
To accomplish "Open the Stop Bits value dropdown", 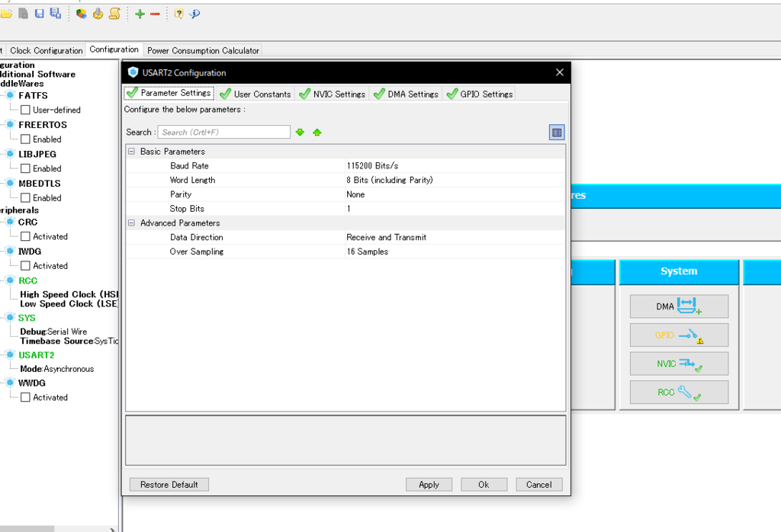I will (455, 209).
